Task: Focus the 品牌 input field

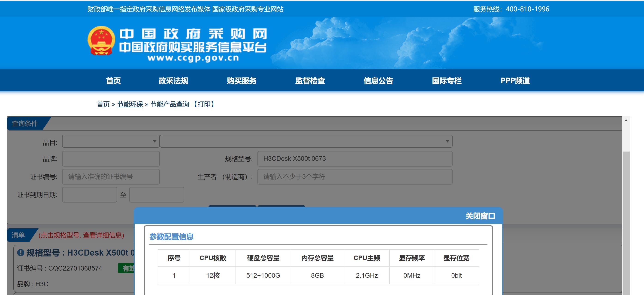Action: 111,159
